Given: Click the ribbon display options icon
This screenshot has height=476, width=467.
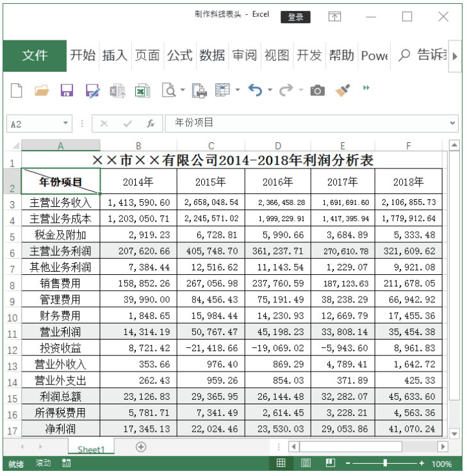Looking at the screenshot, I should coord(334,17).
